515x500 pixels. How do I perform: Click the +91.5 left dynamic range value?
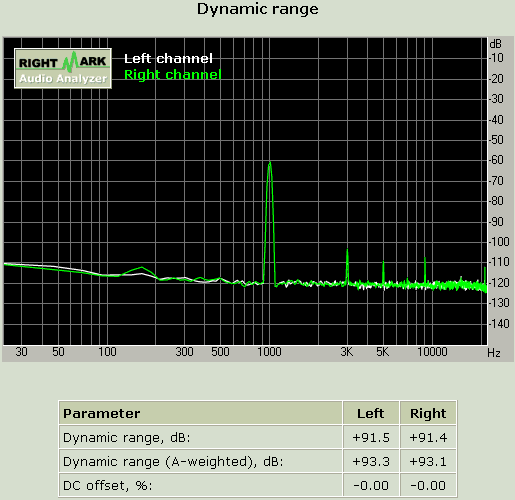pyautogui.click(x=371, y=437)
